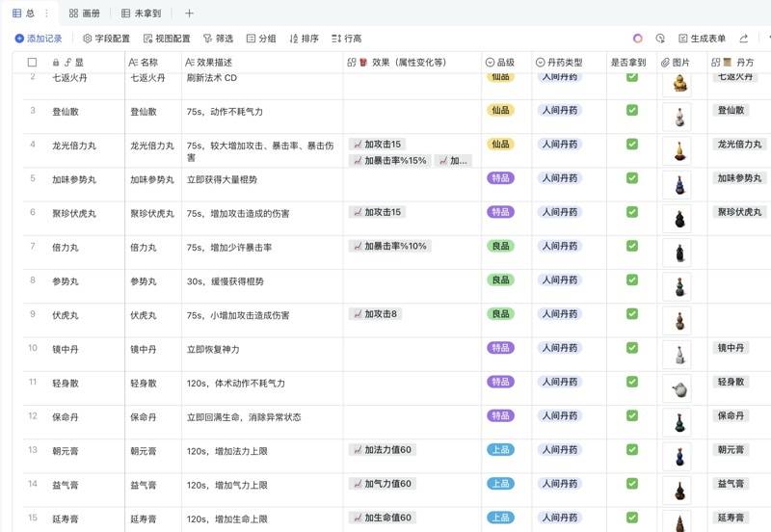Switch to the 未拿到 view tab
771x532 pixels.
(142, 13)
